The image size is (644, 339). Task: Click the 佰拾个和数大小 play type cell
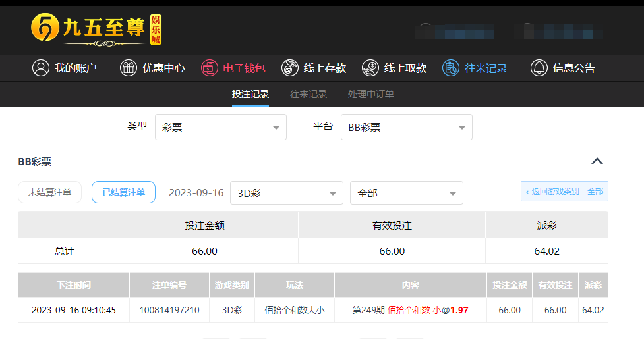coord(295,310)
